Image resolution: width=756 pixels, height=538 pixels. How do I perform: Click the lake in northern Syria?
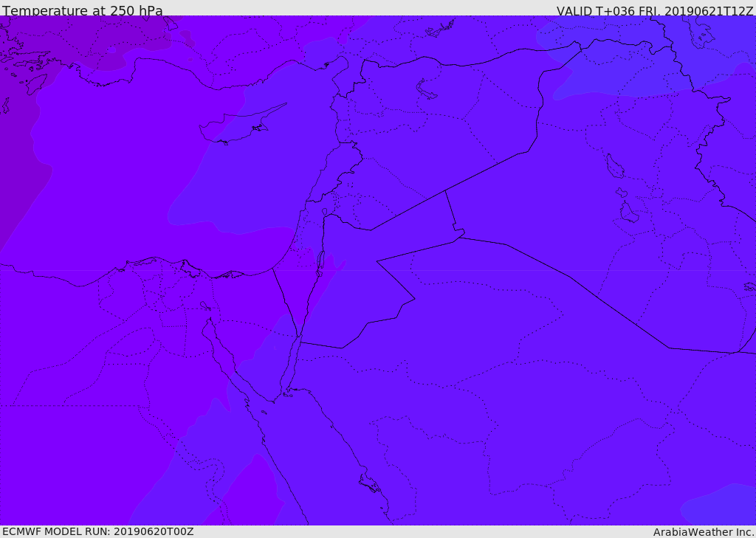[x=425, y=89]
